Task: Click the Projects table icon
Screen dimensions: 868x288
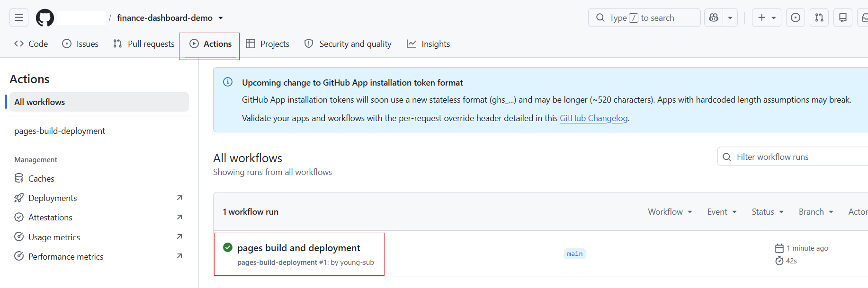Action: click(x=251, y=44)
